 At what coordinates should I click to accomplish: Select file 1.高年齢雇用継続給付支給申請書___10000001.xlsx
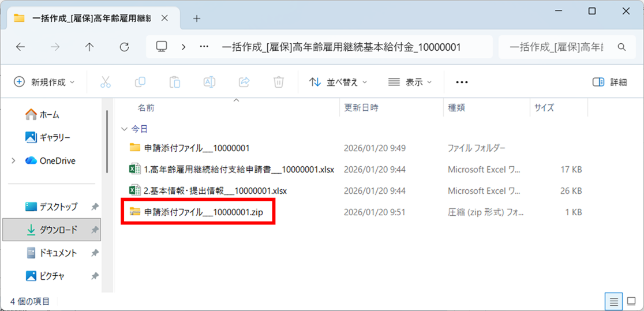pyautogui.click(x=239, y=169)
